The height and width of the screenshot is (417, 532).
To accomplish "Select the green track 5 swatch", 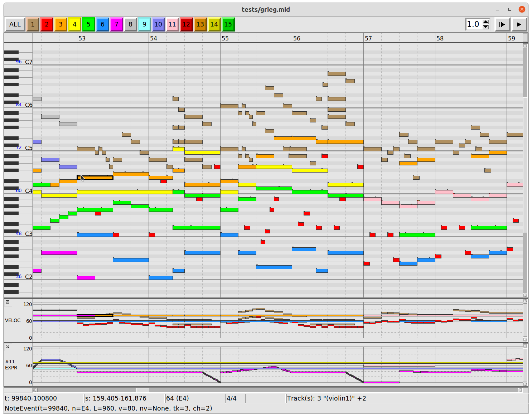I will click(x=88, y=24).
